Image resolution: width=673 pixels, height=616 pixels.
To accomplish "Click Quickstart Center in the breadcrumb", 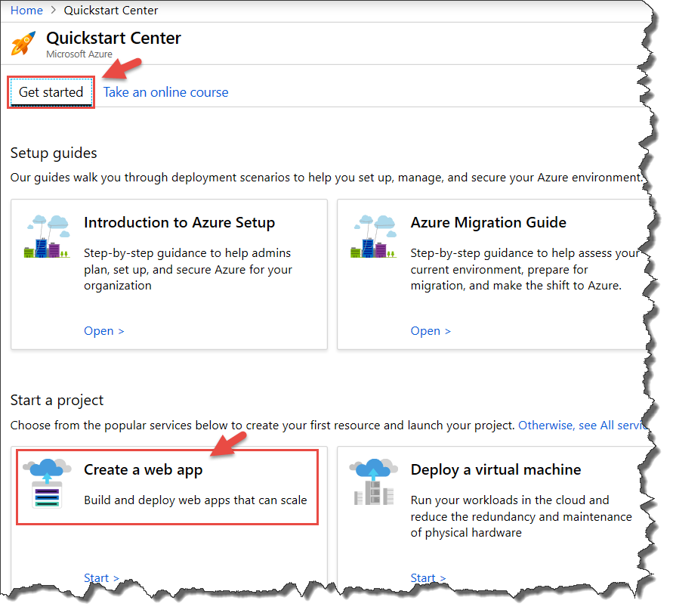I will pos(111,11).
